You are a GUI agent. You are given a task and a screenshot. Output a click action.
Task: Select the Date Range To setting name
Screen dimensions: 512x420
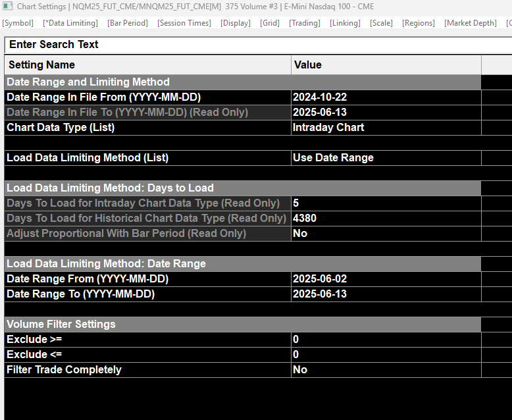[x=148, y=294]
